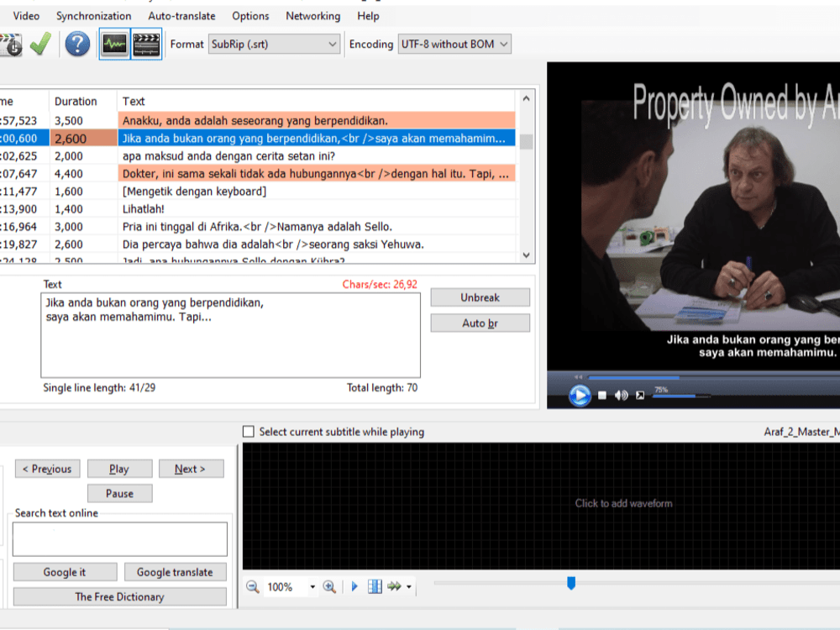This screenshot has height=630, width=840.
Task: Click the Next subtitle button
Action: click(192, 469)
